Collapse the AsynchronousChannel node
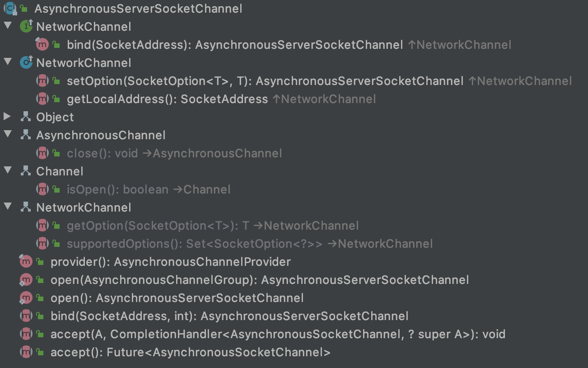 (x=7, y=135)
